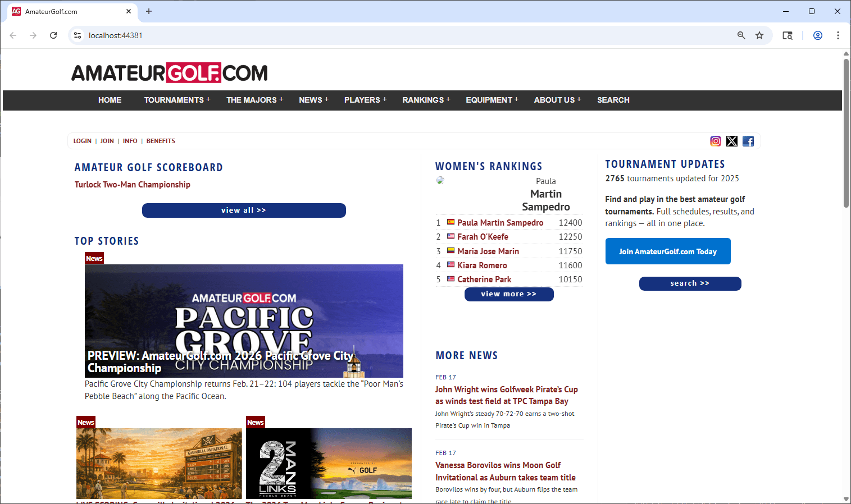Select Search in the navigation bar
851x504 pixels.
tap(613, 100)
